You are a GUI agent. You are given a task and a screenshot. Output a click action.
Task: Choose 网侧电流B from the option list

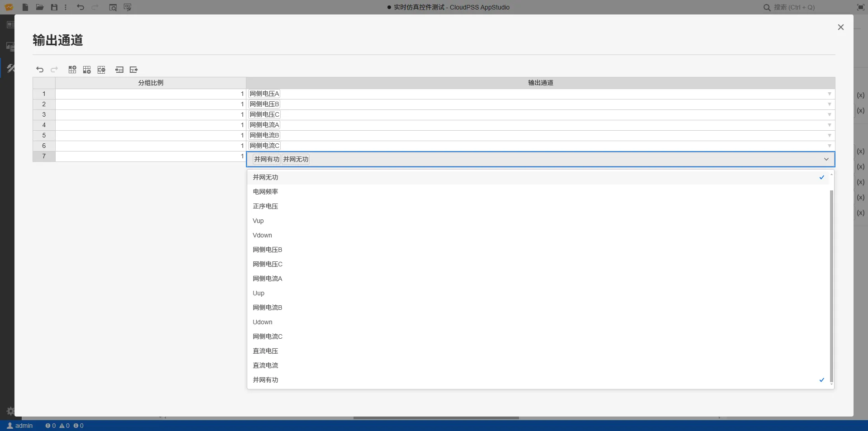(538, 308)
